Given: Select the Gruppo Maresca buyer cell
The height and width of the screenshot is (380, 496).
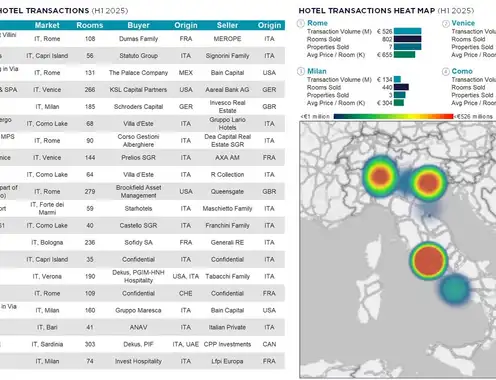Looking at the screenshot, I should (138, 310).
